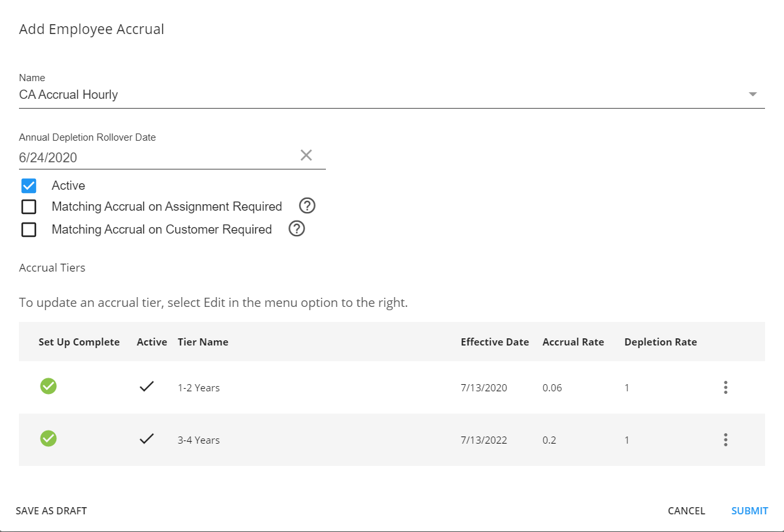Enable Matching Accrual on Customer Required
This screenshot has width=784, height=532.
click(29, 230)
